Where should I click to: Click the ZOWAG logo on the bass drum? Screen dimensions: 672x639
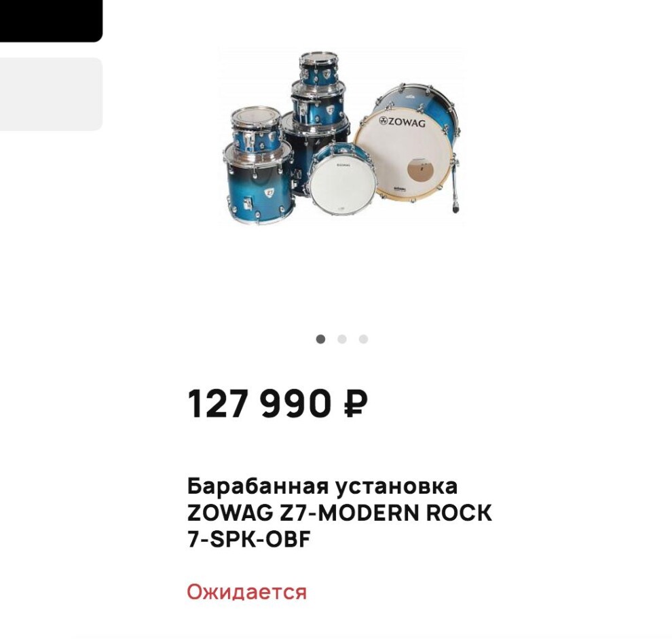(x=402, y=122)
